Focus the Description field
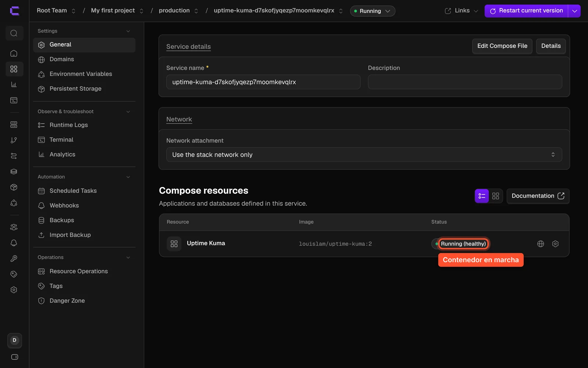The image size is (588, 368). 465,82
